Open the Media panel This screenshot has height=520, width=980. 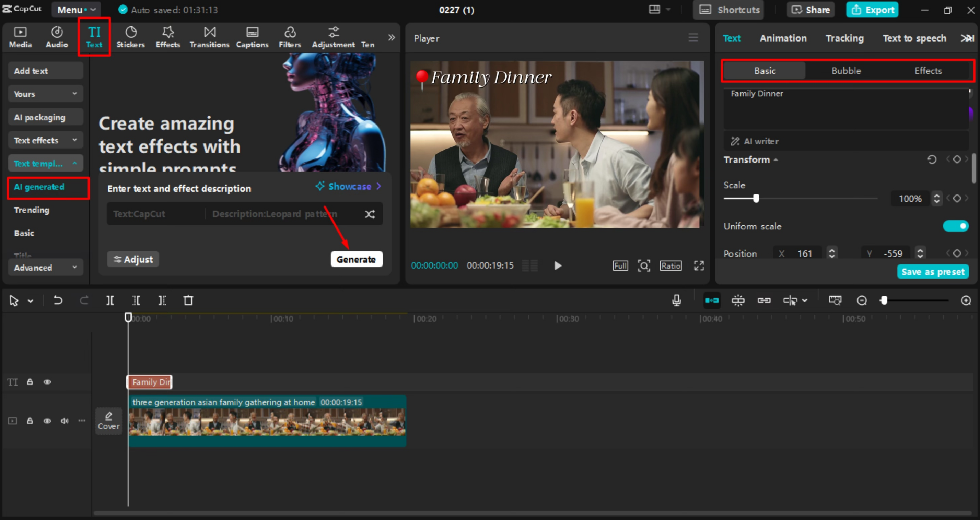[x=20, y=37]
